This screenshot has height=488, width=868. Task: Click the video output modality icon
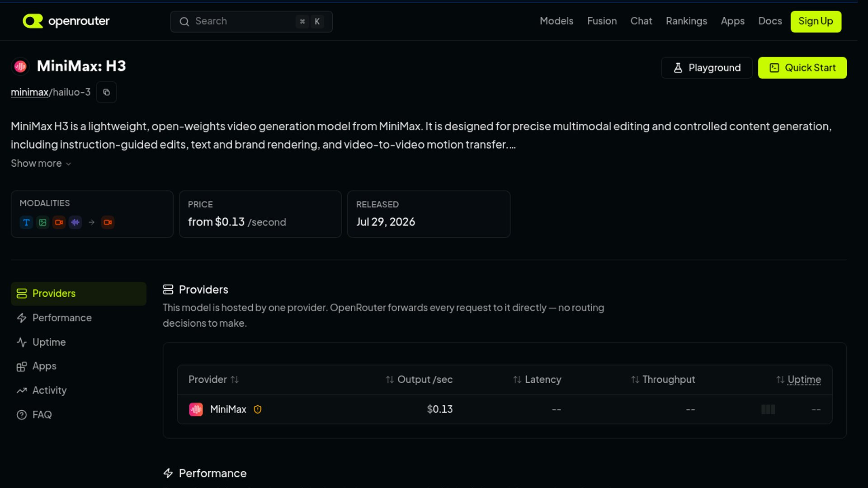point(108,222)
